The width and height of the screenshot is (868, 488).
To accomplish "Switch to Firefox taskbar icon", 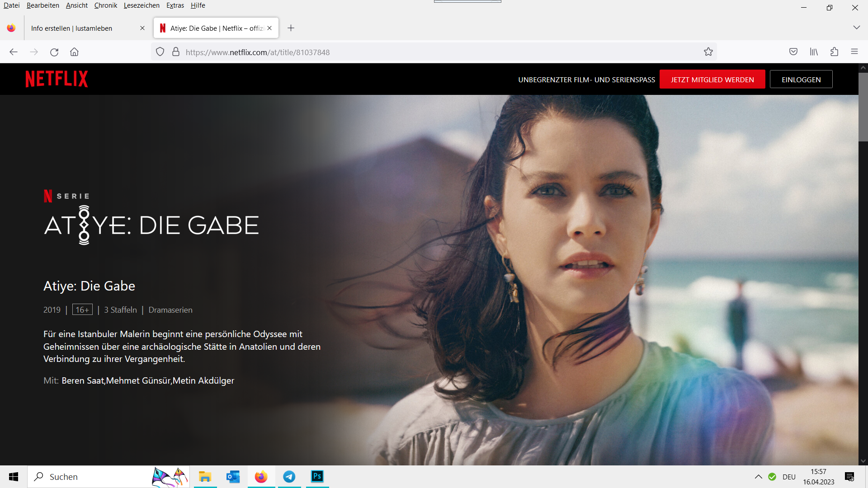I will coord(261,477).
